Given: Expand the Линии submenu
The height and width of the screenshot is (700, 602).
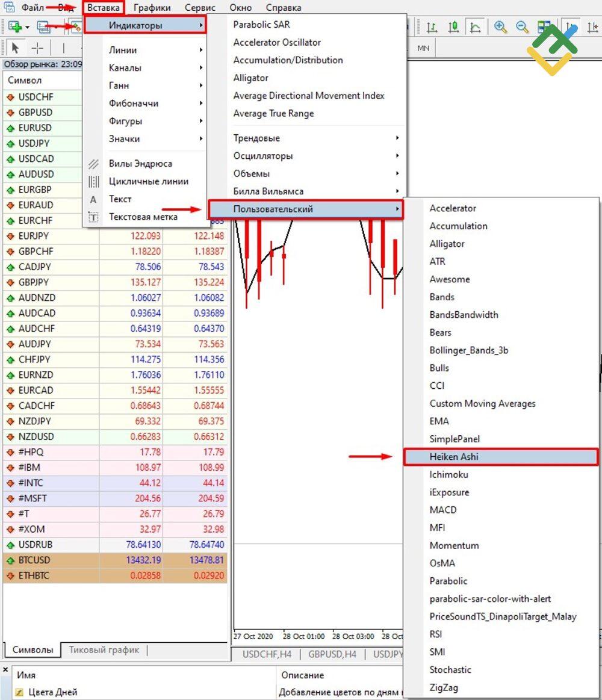Looking at the screenshot, I should click(145, 50).
